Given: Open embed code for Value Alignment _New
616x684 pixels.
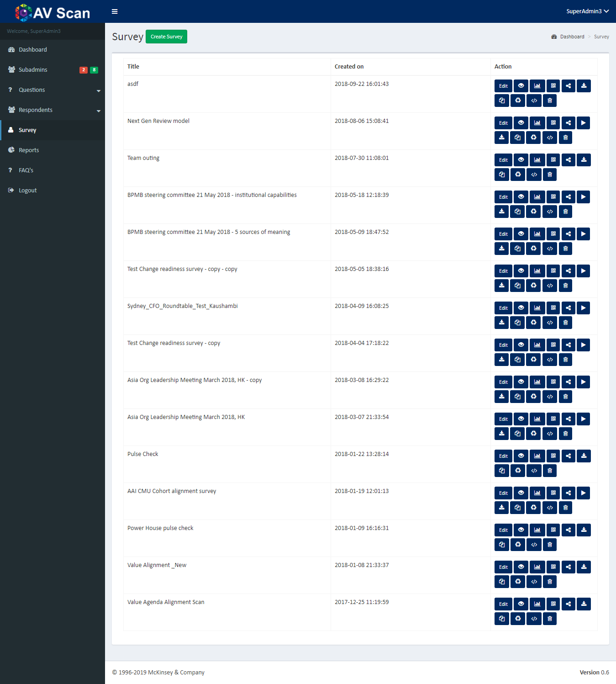Looking at the screenshot, I should pyautogui.click(x=534, y=582).
